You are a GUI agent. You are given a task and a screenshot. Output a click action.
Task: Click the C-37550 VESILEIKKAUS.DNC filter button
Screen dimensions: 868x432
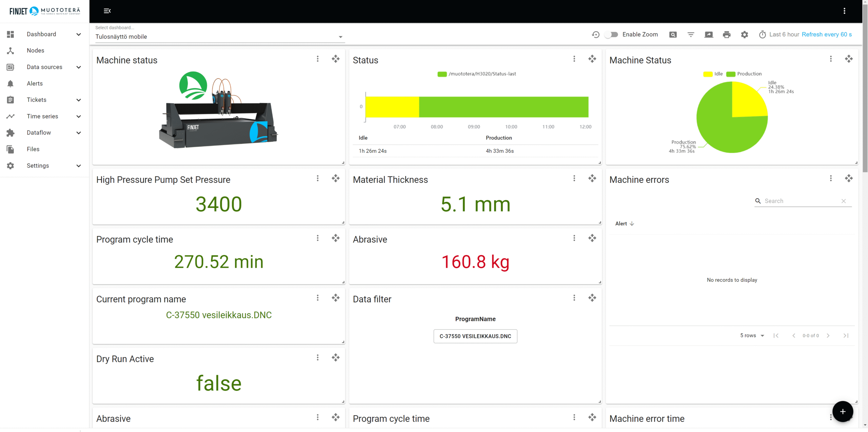(x=475, y=336)
